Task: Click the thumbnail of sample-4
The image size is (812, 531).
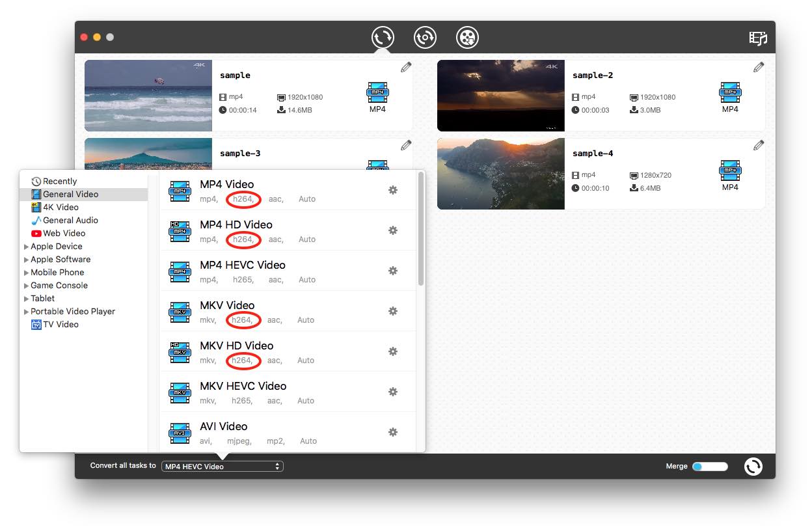Action: 500,173
